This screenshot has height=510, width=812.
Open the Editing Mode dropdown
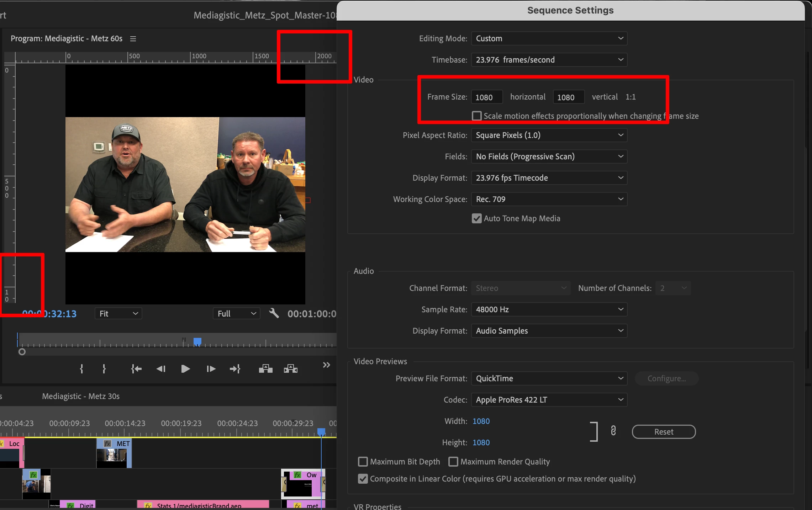click(x=549, y=38)
